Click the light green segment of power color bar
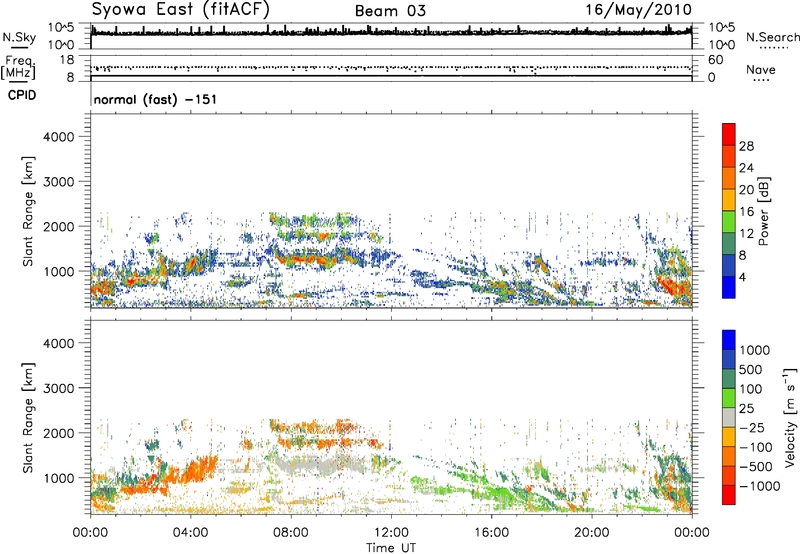The image size is (800, 554). click(x=729, y=222)
